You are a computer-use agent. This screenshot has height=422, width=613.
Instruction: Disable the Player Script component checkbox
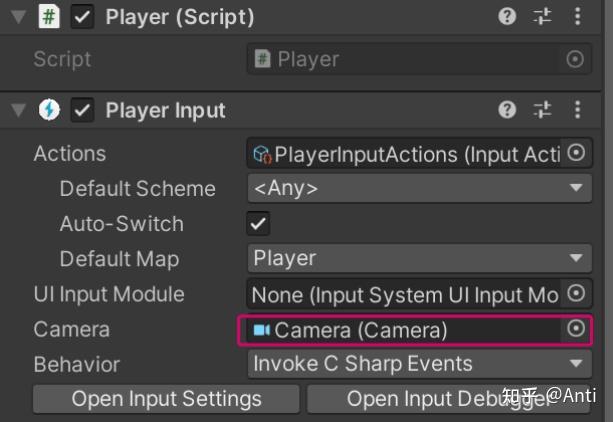pyautogui.click(x=83, y=17)
